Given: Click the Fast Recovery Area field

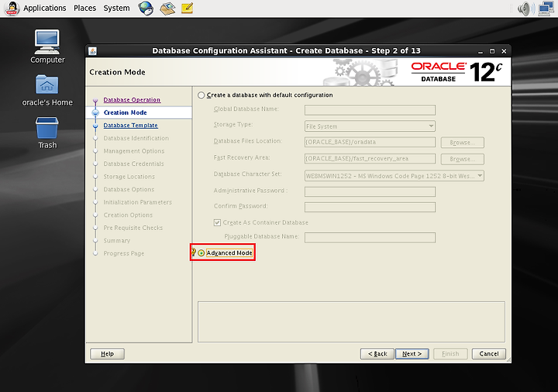Looking at the screenshot, I should click(x=370, y=159).
